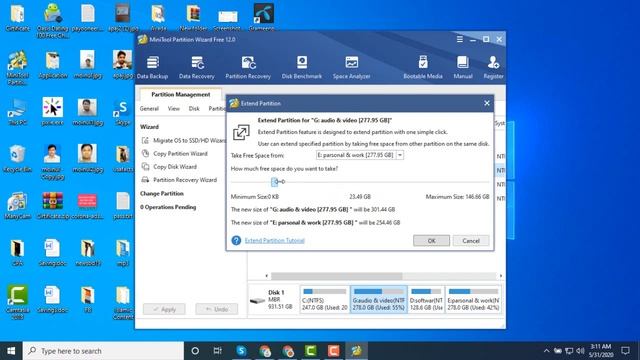The image size is (640, 360).
Task: Click the Apply button
Action: [x=164, y=309]
